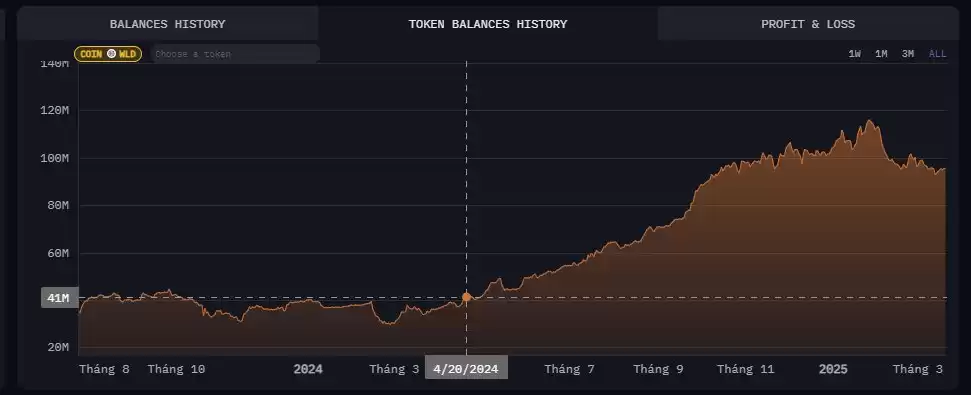
Task: Open the Profit & Loss tab
Action: click(x=808, y=24)
